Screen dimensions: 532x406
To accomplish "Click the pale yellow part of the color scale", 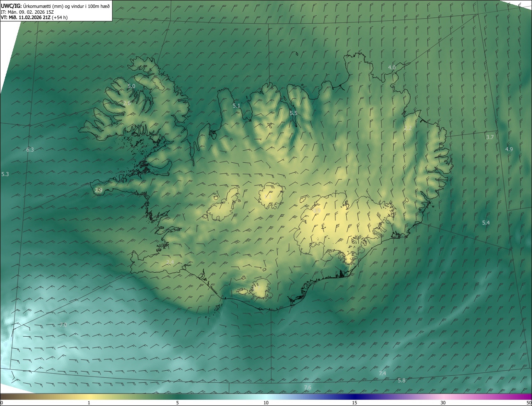I will [x=89, y=396].
